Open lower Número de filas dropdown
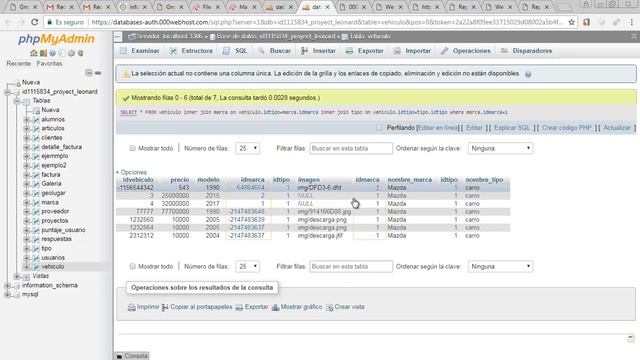 (247, 266)
